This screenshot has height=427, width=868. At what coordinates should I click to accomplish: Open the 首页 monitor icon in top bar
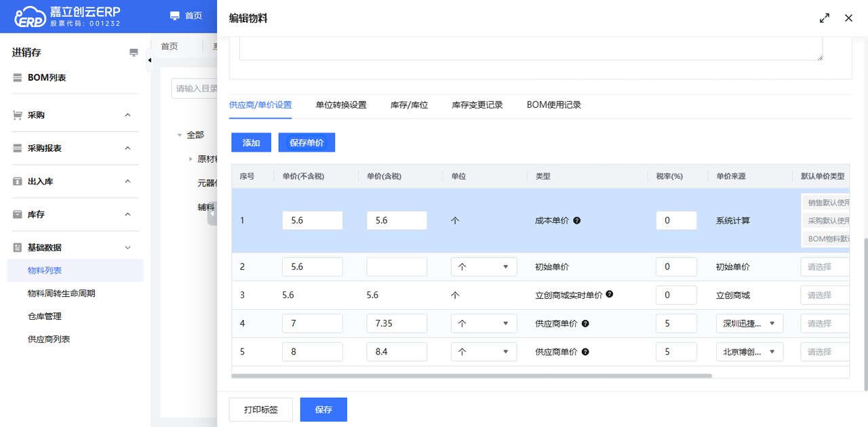click(175, 16)
